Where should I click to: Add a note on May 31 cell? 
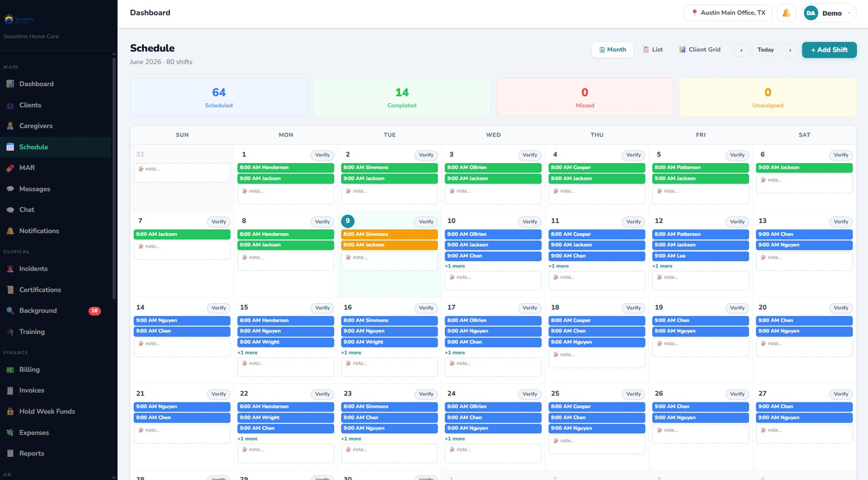pos(182,173)
